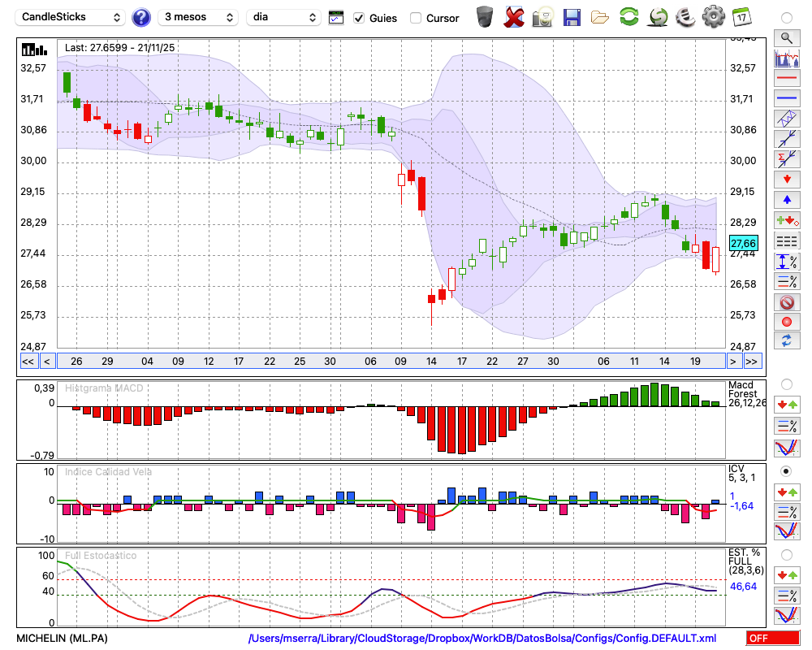The height and width of the screenshot is (650, 812).
Task: Click the green refresh arrows icon
Action: [x=628, y=16]
